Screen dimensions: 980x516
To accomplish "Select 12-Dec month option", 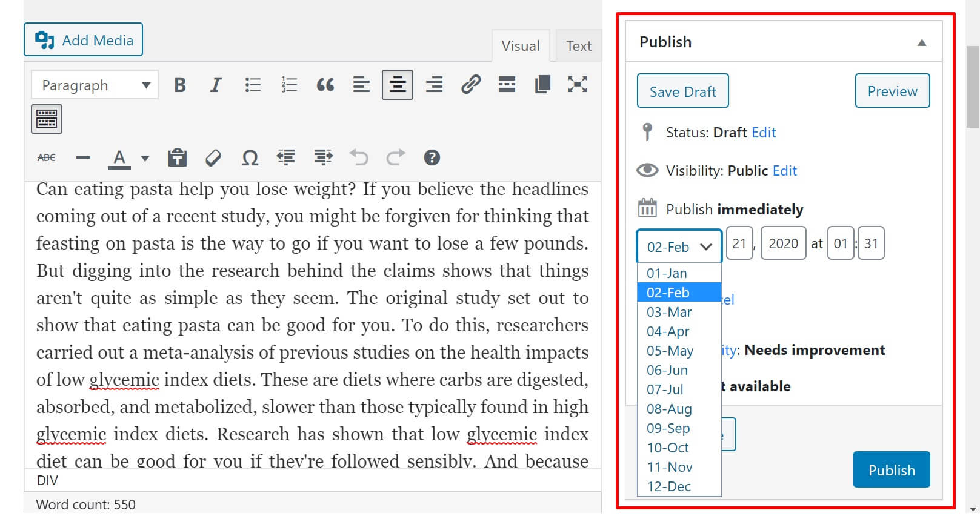I will coord(679,486).
